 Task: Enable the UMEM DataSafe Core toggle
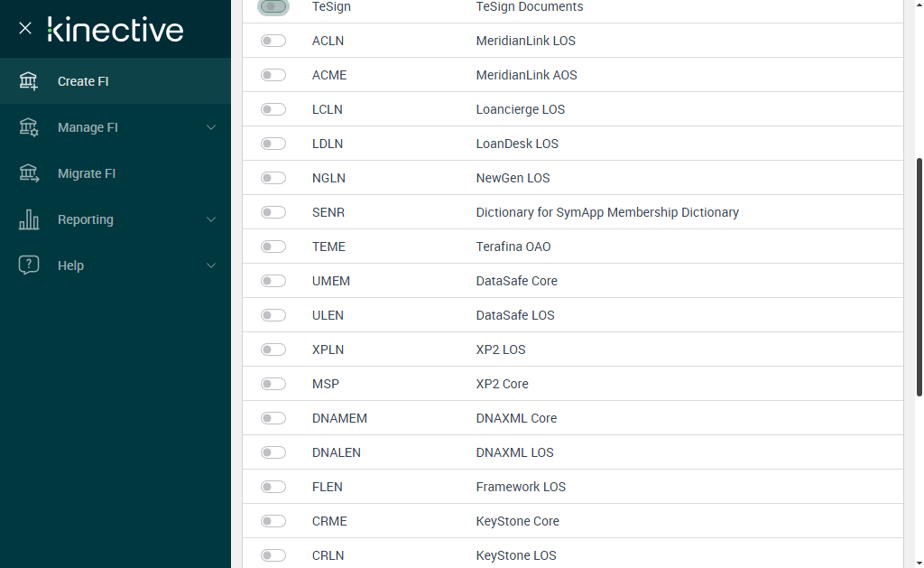pos(273,281)
